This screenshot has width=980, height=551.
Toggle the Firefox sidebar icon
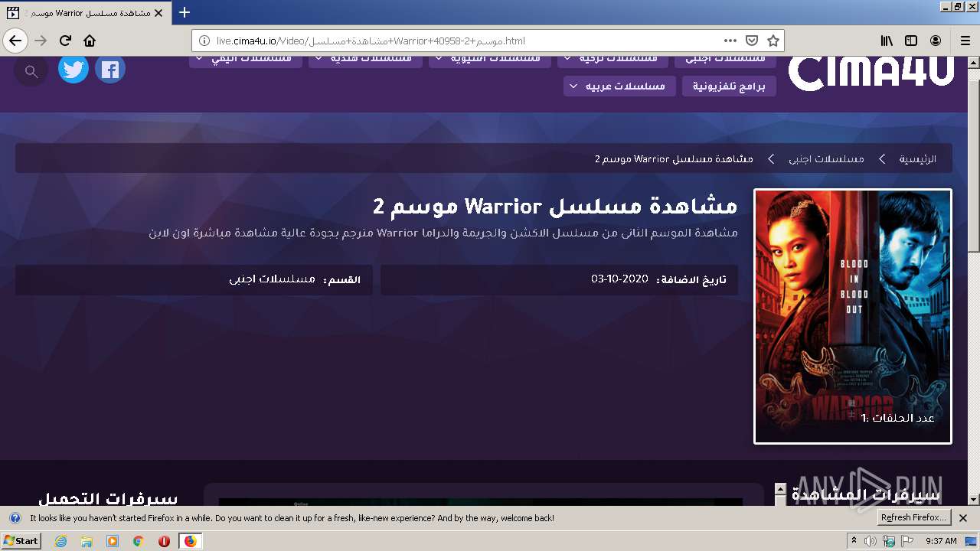click(x=911, y=41)
